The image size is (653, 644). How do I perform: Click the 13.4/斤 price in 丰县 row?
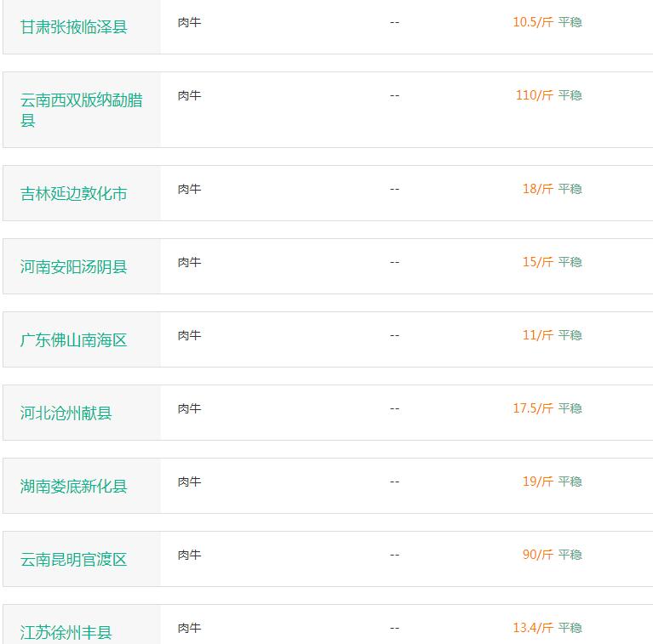point(533,628)
